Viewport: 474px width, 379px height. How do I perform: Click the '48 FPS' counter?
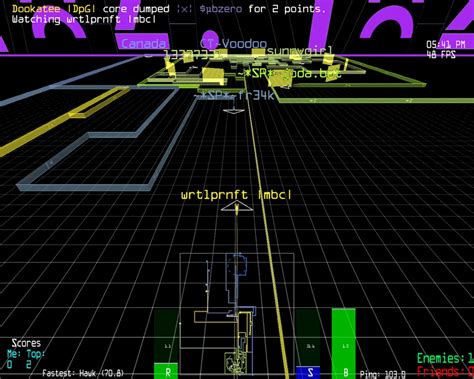coord(441,55)
